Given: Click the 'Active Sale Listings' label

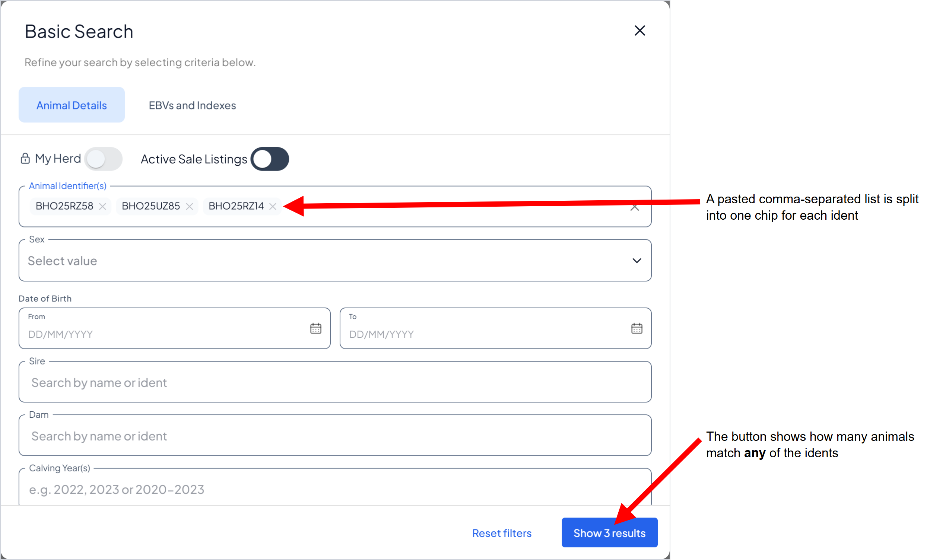Looking at the screenshot, I should tap(194, 159).
